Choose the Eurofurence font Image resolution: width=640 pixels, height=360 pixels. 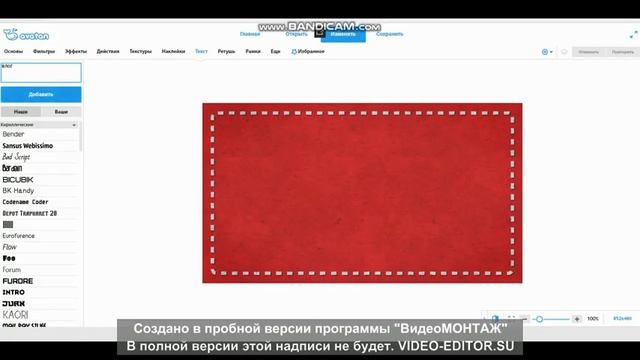coord(18,236)
